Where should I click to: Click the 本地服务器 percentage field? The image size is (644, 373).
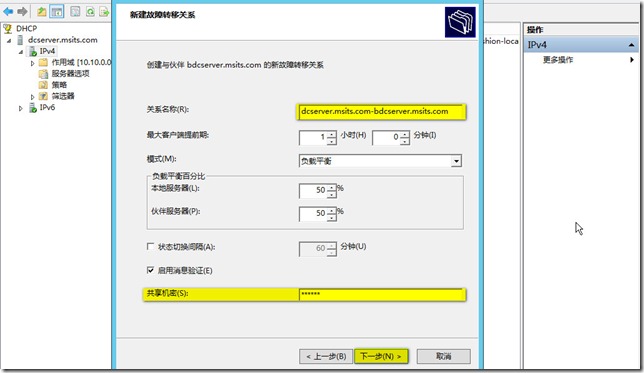pyautogui.click(x=313, y=191)
